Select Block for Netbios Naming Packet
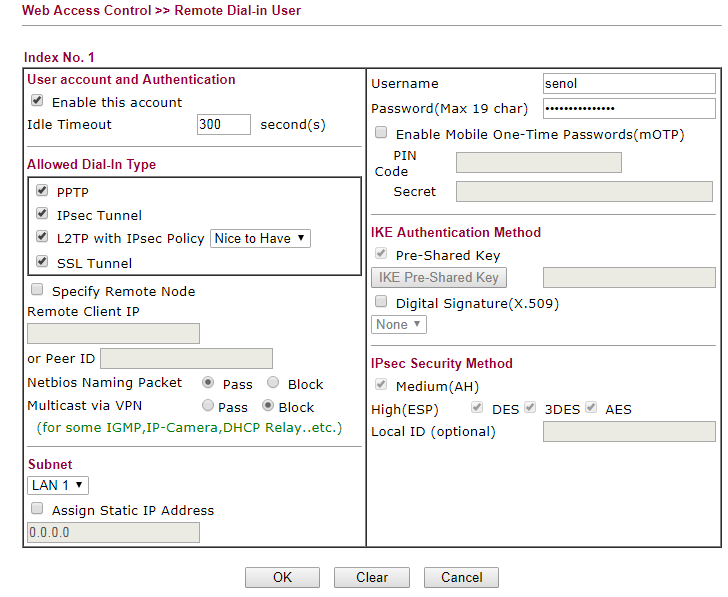The image size is (728, 597). click(273, 383)
